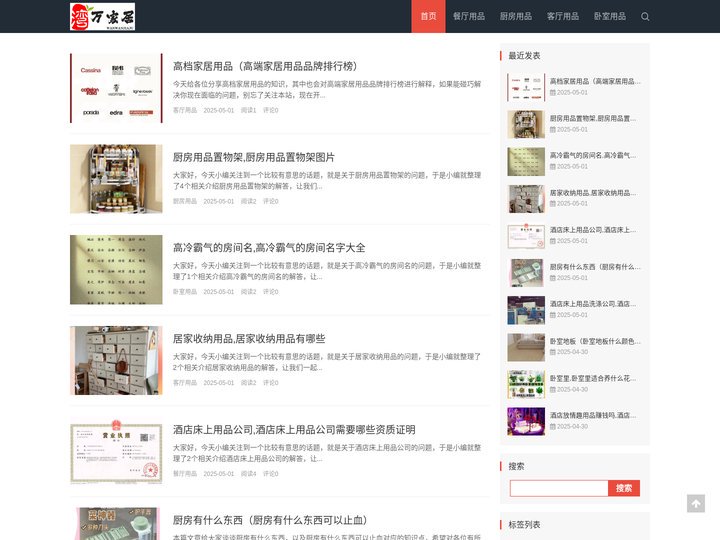Click the storage drawers thumbnail in main list
This screenshot has height=540, width=720.
116,360
